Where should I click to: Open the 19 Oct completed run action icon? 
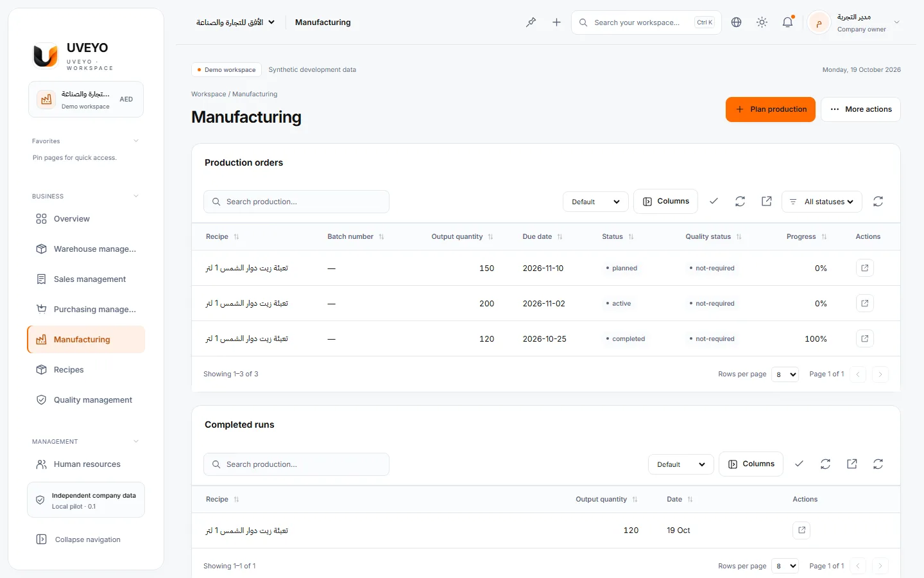pos(801,530)
